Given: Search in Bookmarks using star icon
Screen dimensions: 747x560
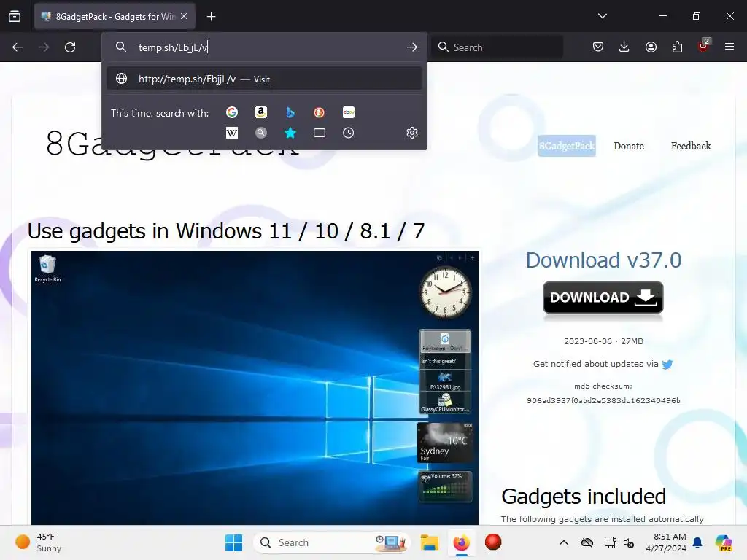Looking at the screenshot, I should tap(290, 133).
